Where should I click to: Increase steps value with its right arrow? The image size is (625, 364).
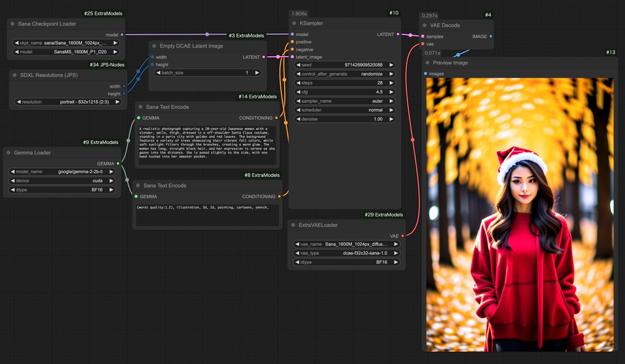click(x=391, y=83)
